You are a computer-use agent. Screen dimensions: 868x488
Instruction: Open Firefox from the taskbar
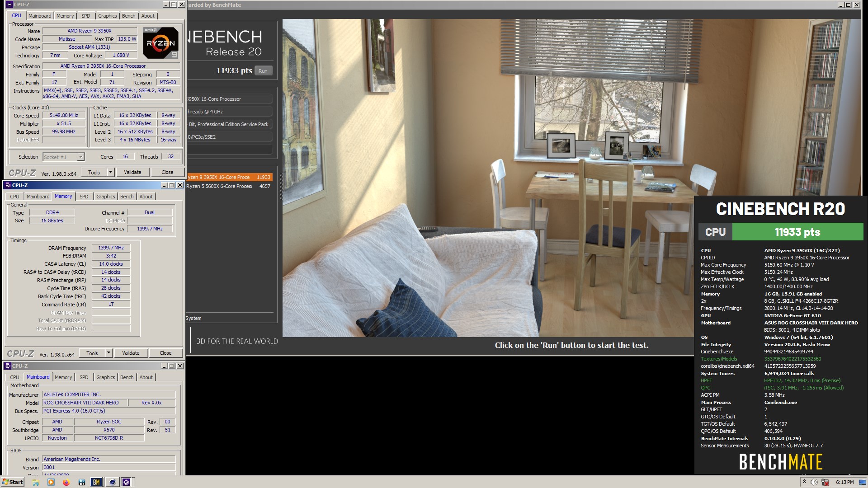point(66,482)
